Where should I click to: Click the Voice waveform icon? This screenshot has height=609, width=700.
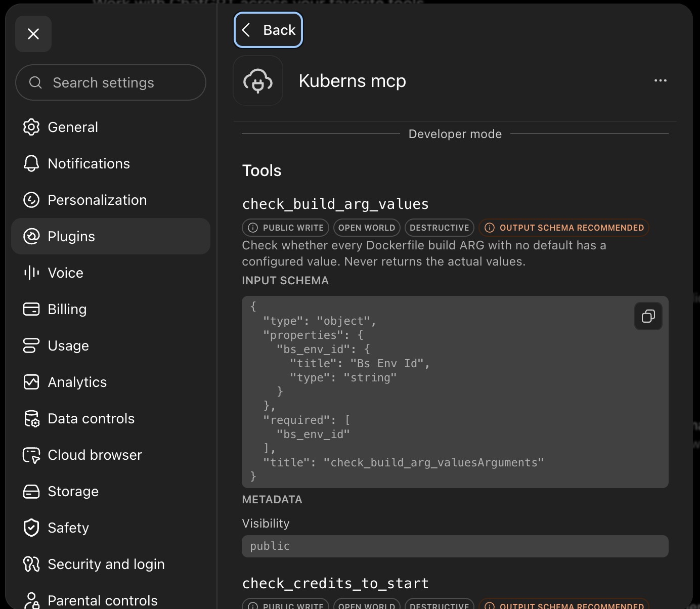coord(31,273)
